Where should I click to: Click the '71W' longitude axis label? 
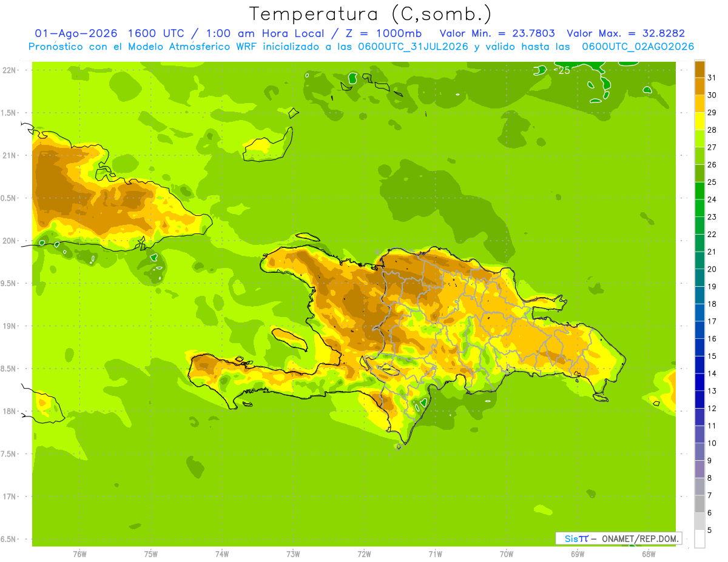tap(435, 554)
